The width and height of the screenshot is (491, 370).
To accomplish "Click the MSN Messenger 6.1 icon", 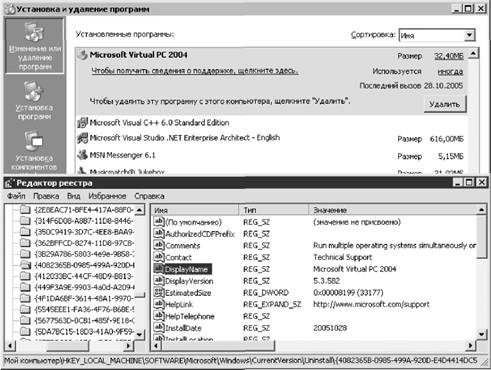I will 82,155.
